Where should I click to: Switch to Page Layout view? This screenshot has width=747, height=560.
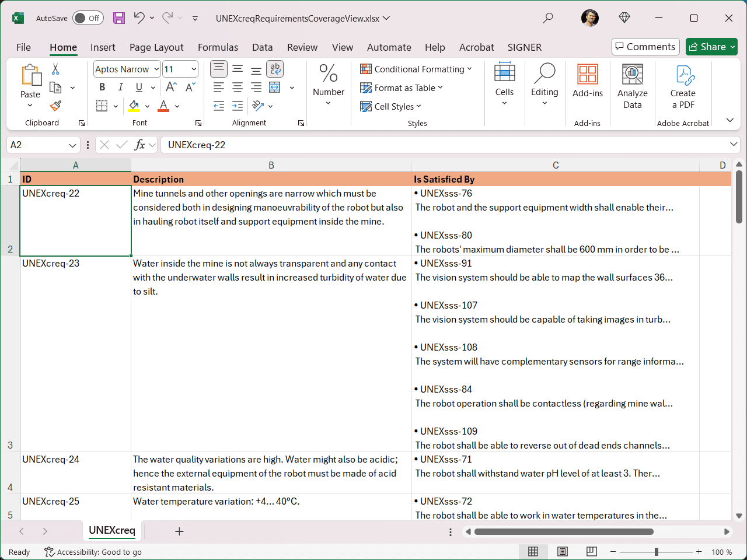click(563, 552)
